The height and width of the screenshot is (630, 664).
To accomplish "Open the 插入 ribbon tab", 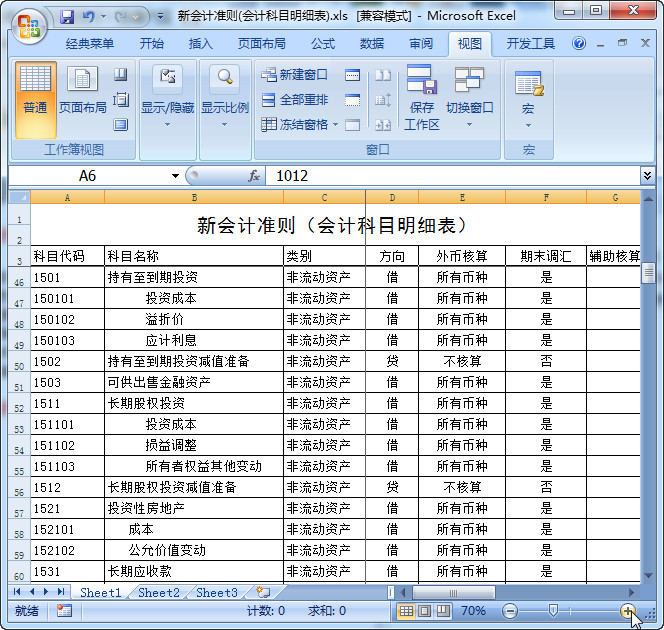I will coord(201,44).
